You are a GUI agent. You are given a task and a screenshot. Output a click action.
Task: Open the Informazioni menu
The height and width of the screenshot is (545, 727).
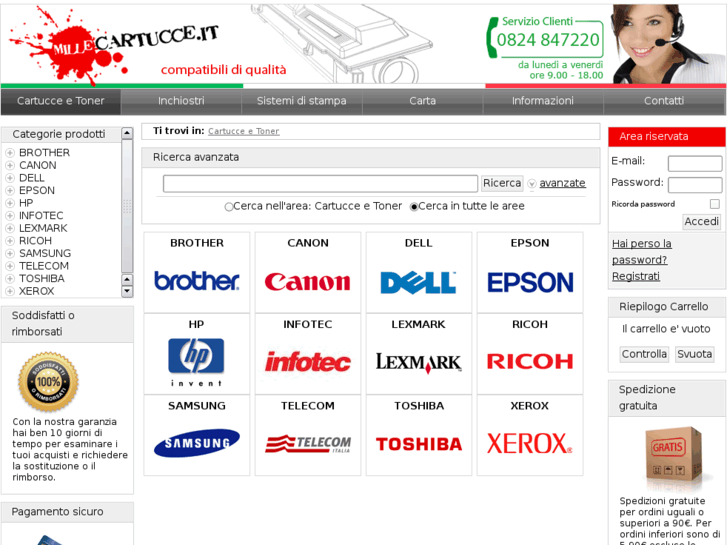point(543,101)
